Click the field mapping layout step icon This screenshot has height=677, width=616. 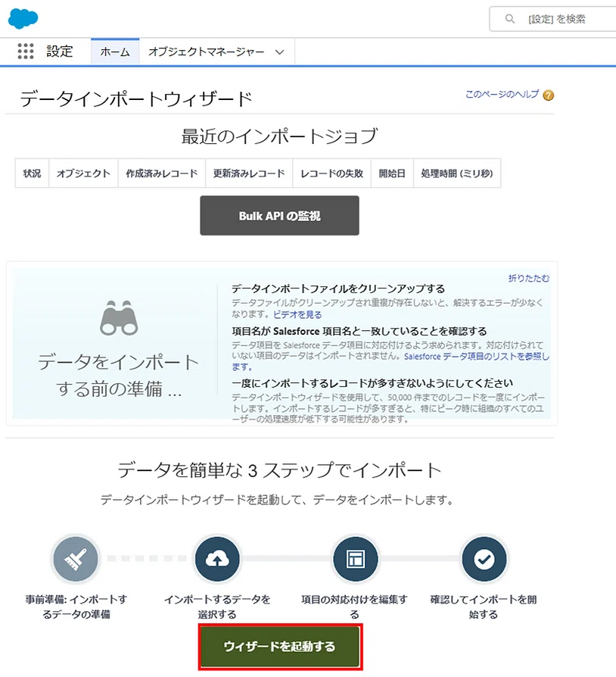(356, 559)
